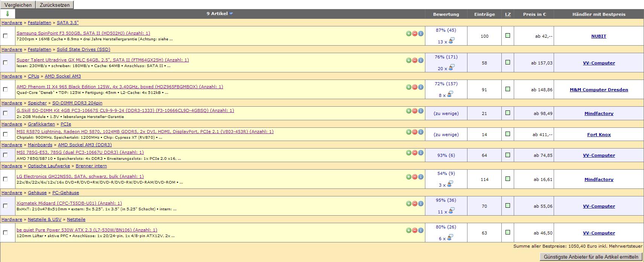
Task: Click blue info icon for G.Skill SO-DIMM Kit
Action: click(421, 111)
